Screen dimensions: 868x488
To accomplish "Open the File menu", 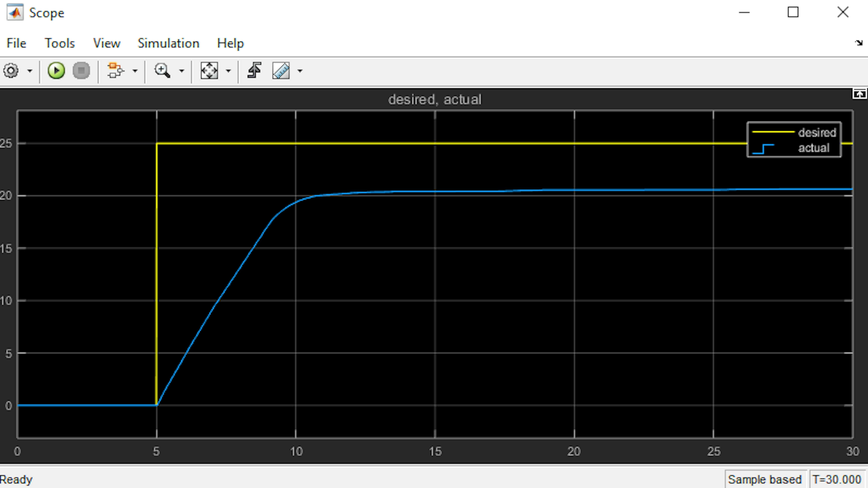I will pyautogui.click(x=16, y=43).
